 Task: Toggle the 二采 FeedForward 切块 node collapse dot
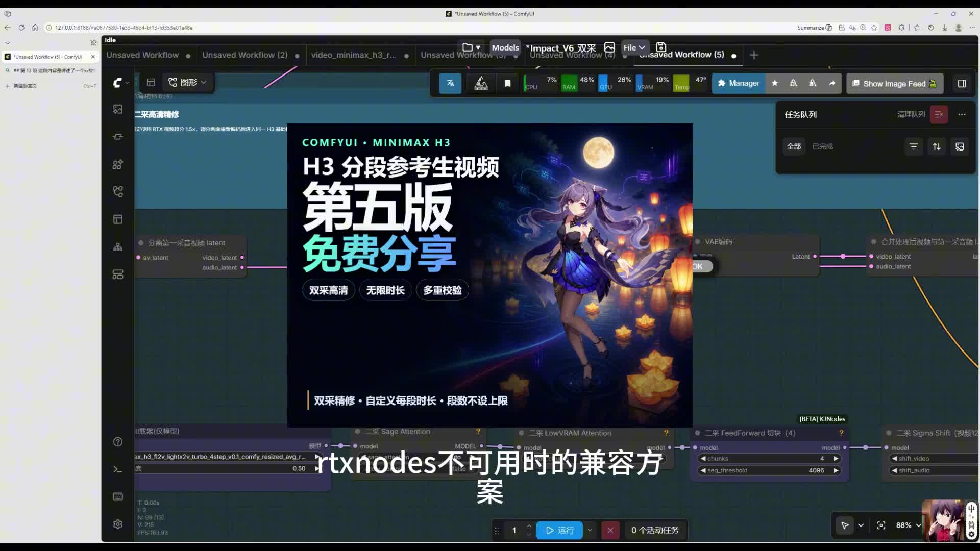(698, 433)
